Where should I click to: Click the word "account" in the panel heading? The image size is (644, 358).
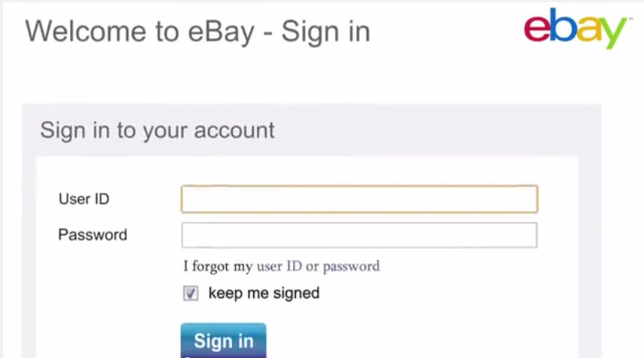tap(234, 130)
